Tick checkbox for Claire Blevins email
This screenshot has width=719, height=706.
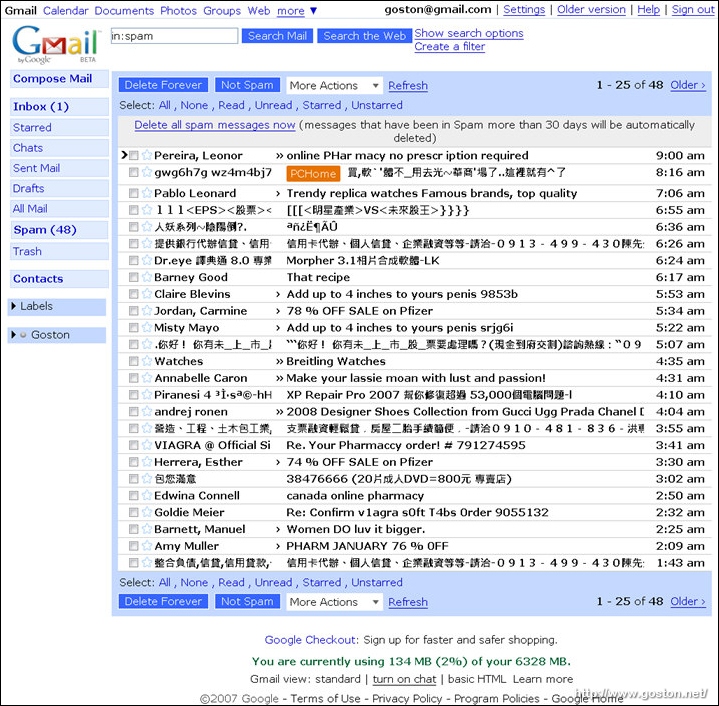(x=133, y=294)
